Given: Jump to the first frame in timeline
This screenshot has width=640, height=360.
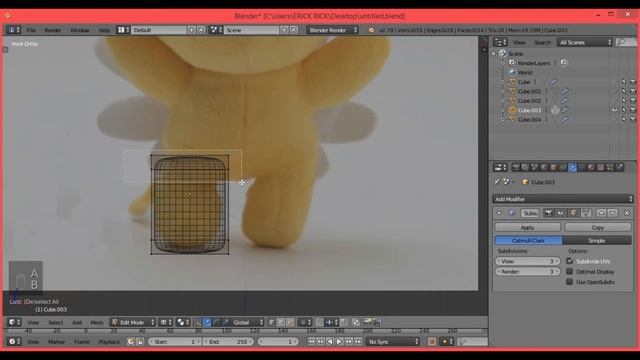Looking at the screenshot, I should tap(311, 342).
